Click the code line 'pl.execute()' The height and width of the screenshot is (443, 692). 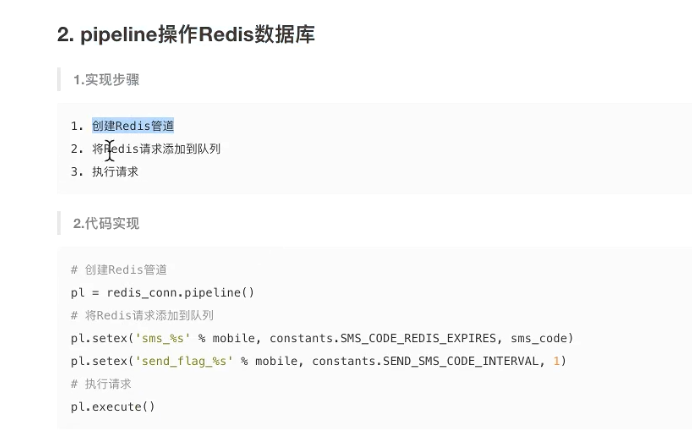[x=113, y=407]
